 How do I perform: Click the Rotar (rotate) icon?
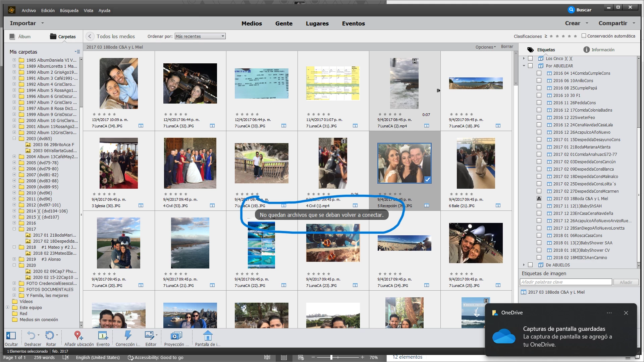point(50,336)
